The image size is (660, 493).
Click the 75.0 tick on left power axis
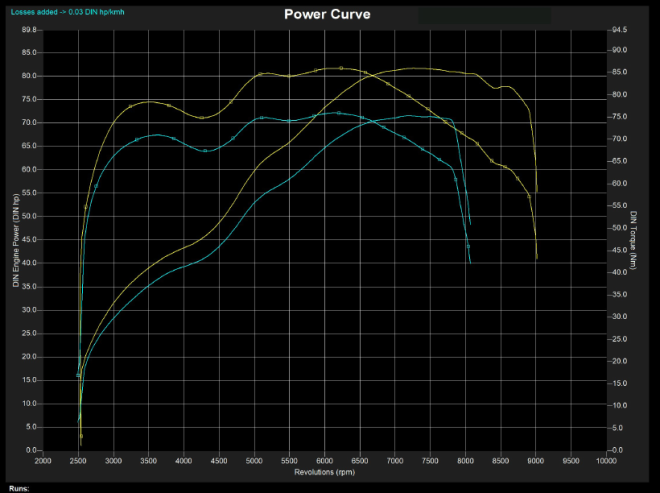(x=30, y=99)
